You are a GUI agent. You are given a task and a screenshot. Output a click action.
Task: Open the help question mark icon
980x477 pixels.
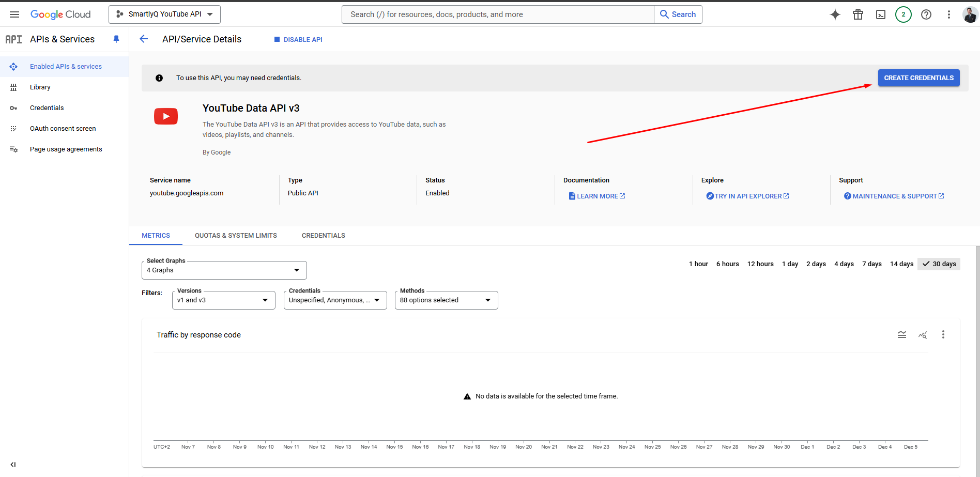pyautogui.click(x=926, y=14)
